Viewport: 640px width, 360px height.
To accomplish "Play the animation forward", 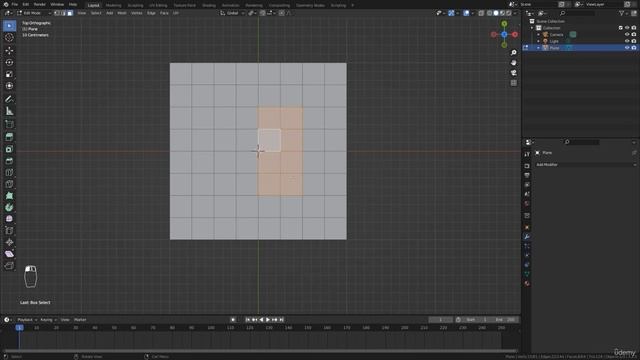I will tap(268, 320).
